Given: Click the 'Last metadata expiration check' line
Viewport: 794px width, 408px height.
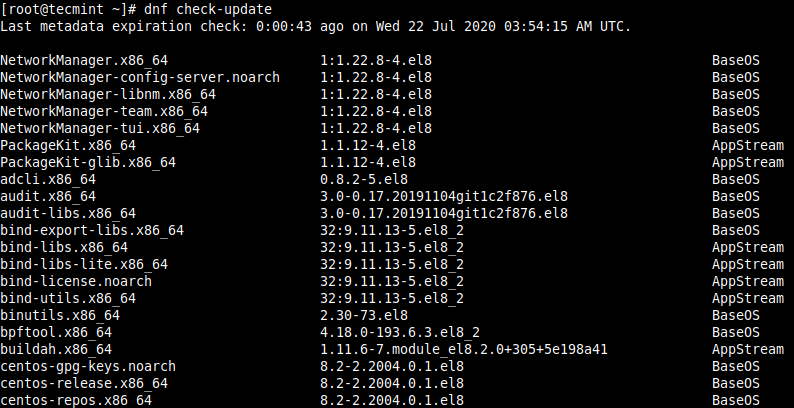Looking at the screenshot, I should click(x=316, y=26).
